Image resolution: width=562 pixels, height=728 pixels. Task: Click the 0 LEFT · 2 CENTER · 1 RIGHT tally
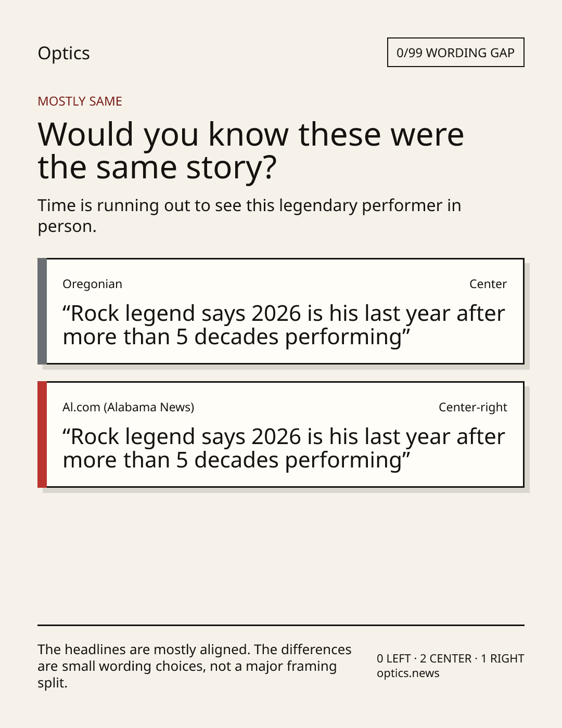tap(450, 658)
